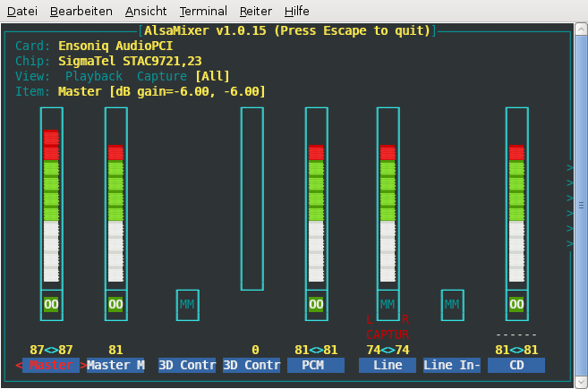Select the first 3D Contr channel label
The height and width of the screenshot is (389, 588).
[187, 365]
